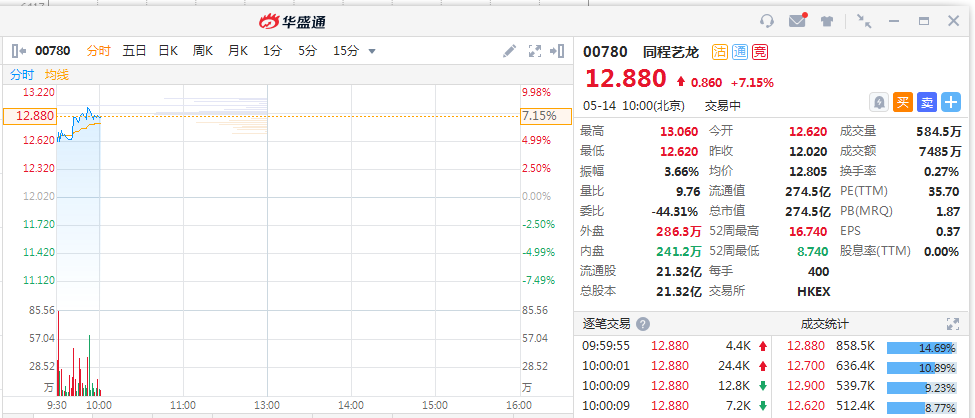Open the messages envelope icon

(798, 21)
